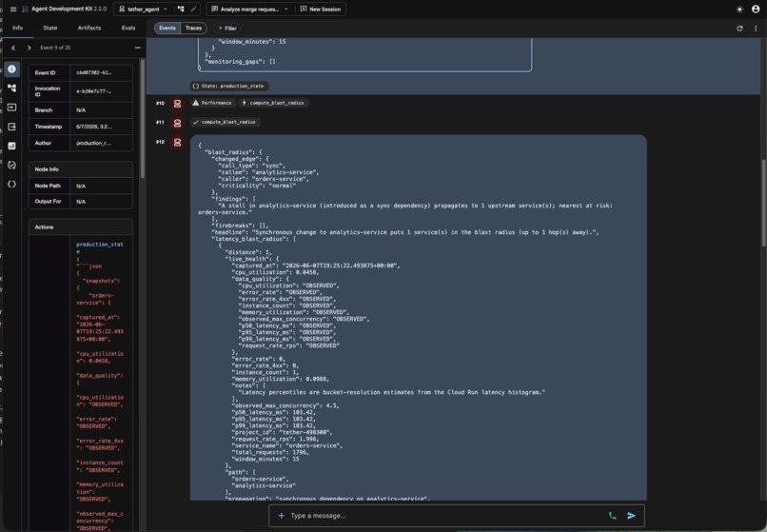Add a Filter to events
Viewport: 767px width, 532px height.
(x=227, y=29)
